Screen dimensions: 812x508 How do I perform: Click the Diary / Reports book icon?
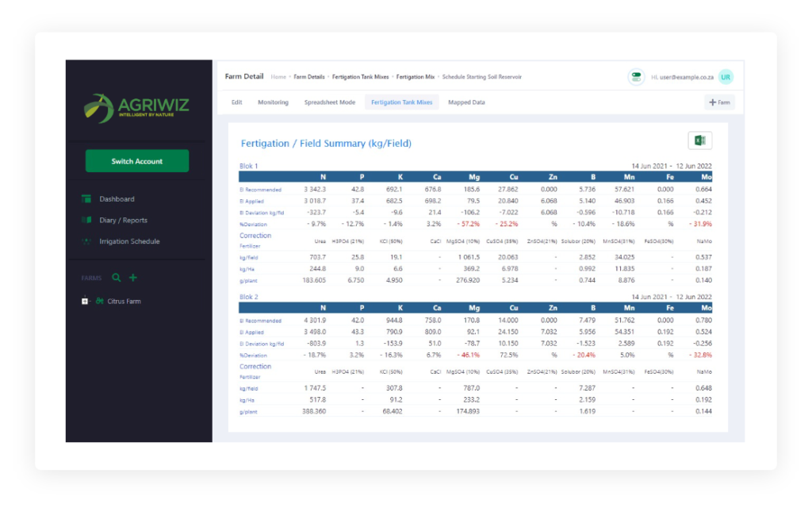click(86, 220)
